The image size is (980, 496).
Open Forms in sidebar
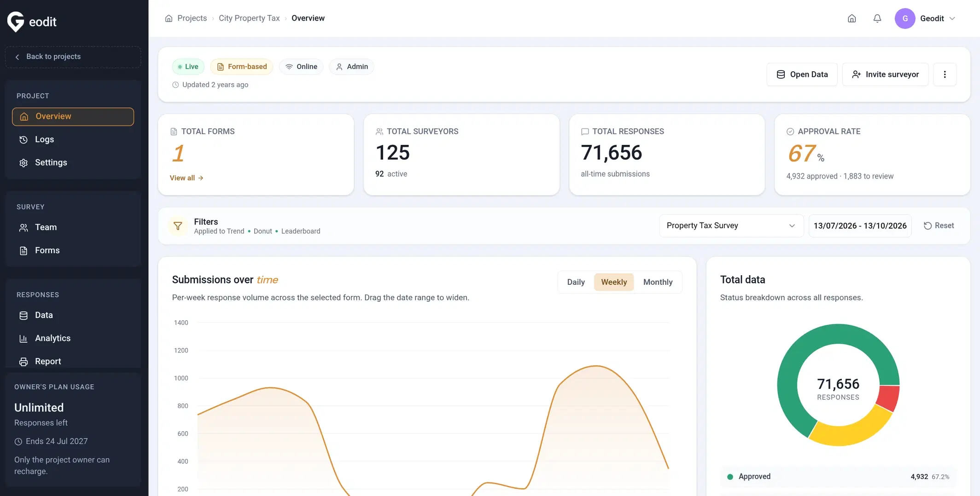pyautogui.click(x=73, y=250)
